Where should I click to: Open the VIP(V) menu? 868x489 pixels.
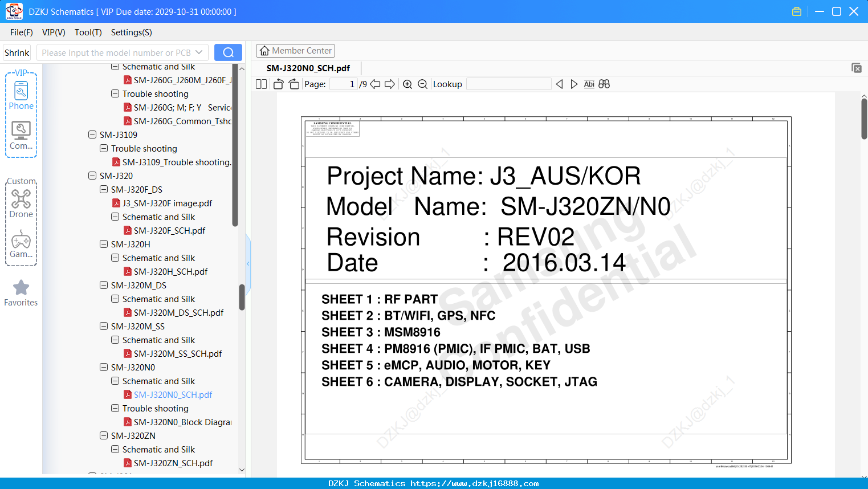(x=54, y=32)
